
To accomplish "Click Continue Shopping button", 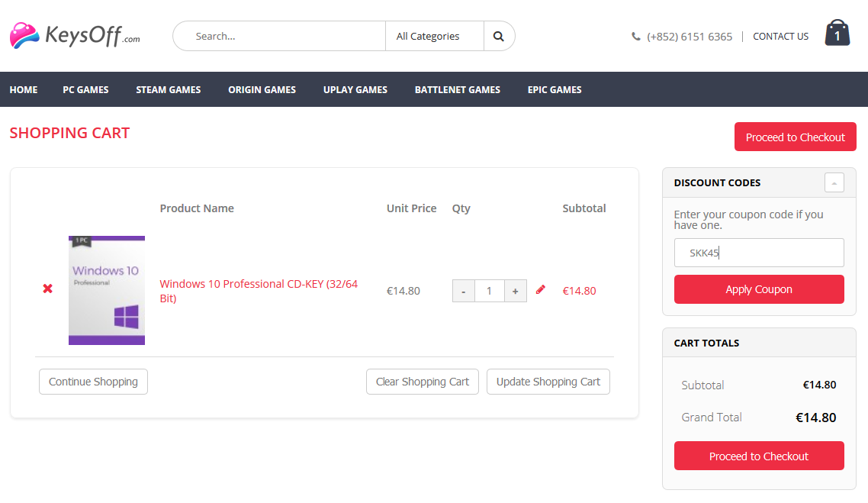I will coord(93,382).
